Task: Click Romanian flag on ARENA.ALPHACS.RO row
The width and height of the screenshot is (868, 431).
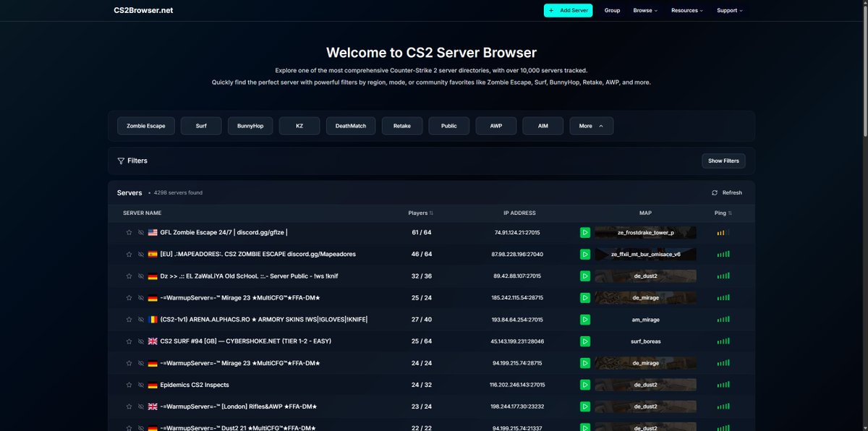Action: tap(153, 320)
